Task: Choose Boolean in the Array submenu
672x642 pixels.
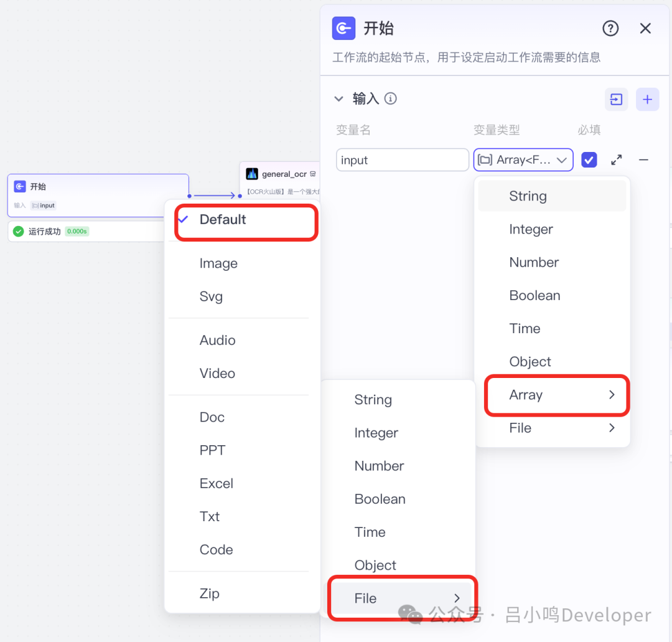Action: pos(398,499)
